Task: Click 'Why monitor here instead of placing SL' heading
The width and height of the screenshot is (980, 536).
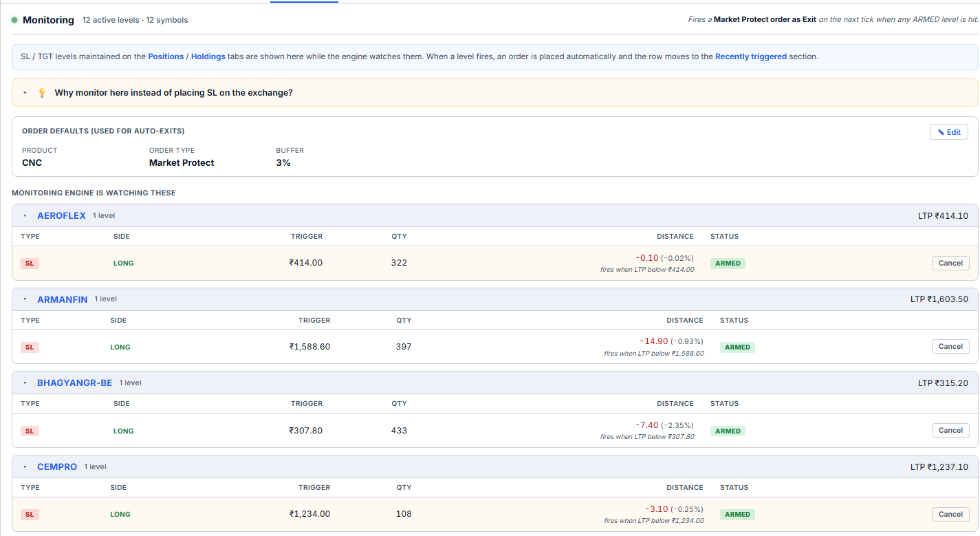Action: click(x=173, y=92)
